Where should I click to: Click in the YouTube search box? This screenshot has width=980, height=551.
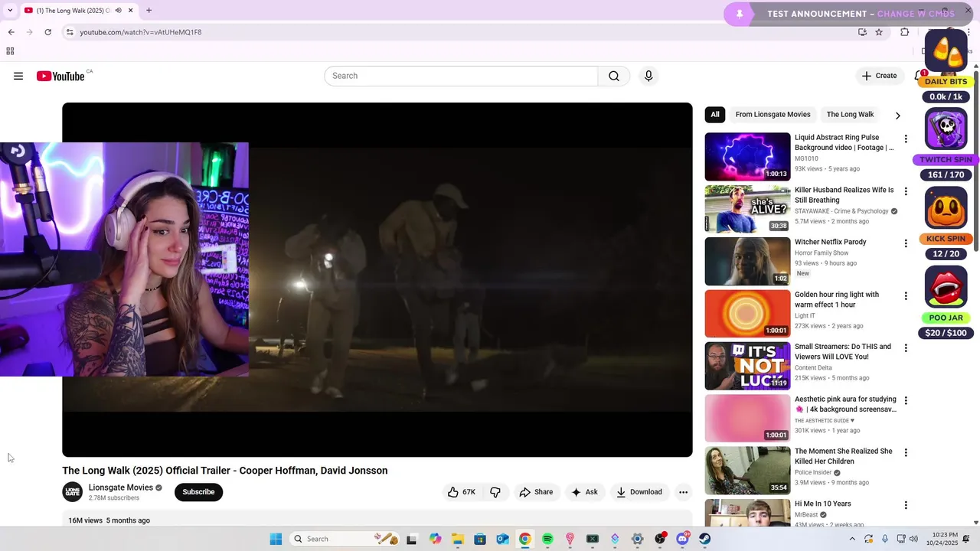(x=461, y=76)
